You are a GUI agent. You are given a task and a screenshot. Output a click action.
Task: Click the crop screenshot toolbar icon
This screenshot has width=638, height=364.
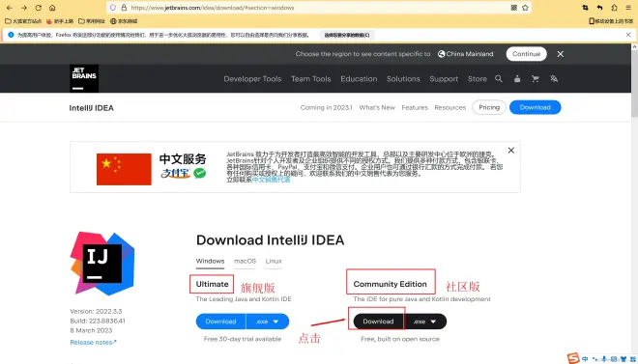click(585, 8)
